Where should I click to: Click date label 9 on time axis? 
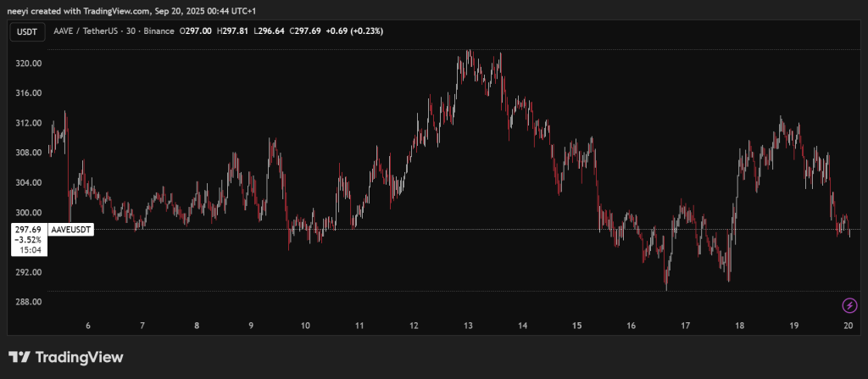251,326
